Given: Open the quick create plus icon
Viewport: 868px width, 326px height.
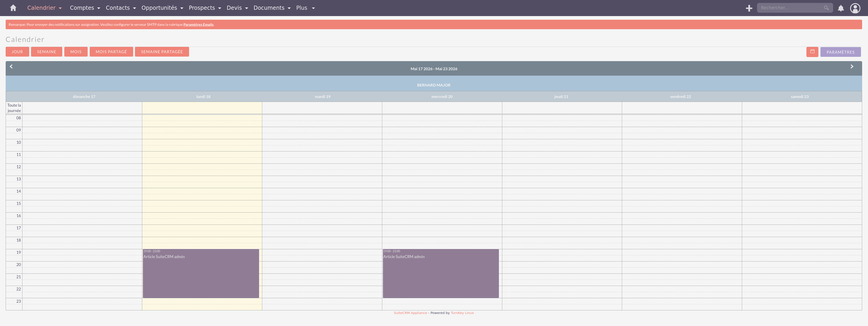Looking at the screenshot, I should click(749, 8).
